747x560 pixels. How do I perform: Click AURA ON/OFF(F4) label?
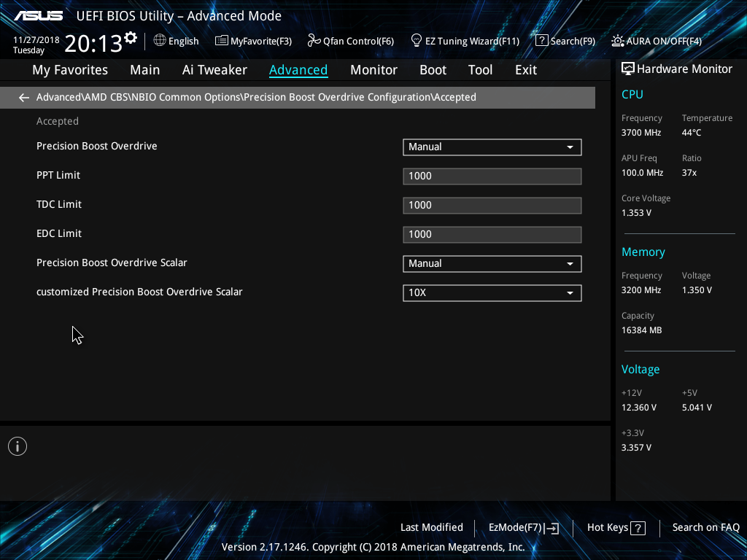point(664,42)
